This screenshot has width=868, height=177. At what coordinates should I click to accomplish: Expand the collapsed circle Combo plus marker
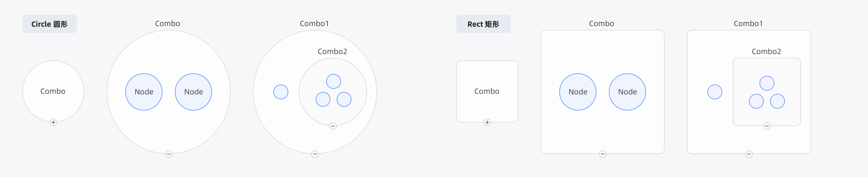tap(53, 122)
